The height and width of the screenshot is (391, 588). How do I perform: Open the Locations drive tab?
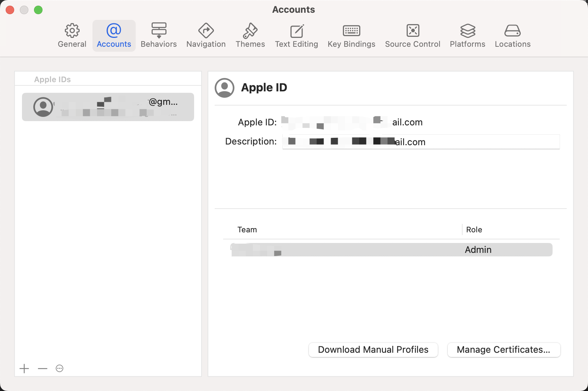(513, 36)
